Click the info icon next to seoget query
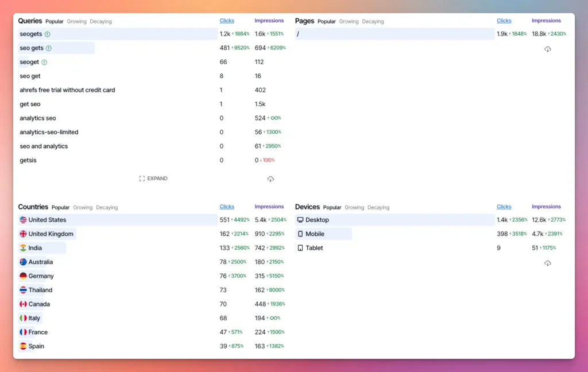Viewport: 588px width, 372px height. [x=44, y=62]
